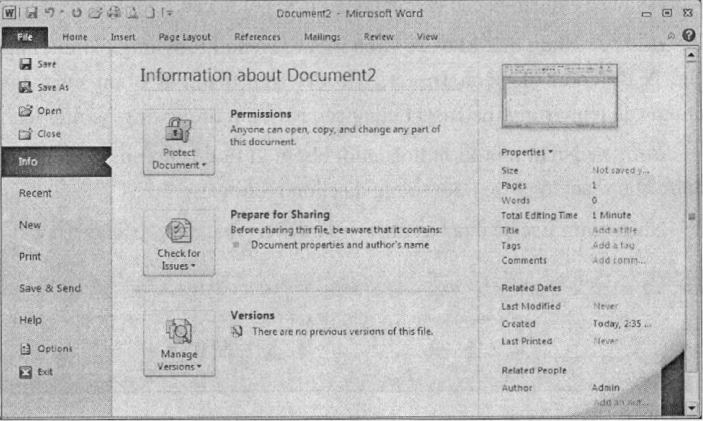Open Word Options from the sidebar
703x421 pixels.
[x=46, y=349]
